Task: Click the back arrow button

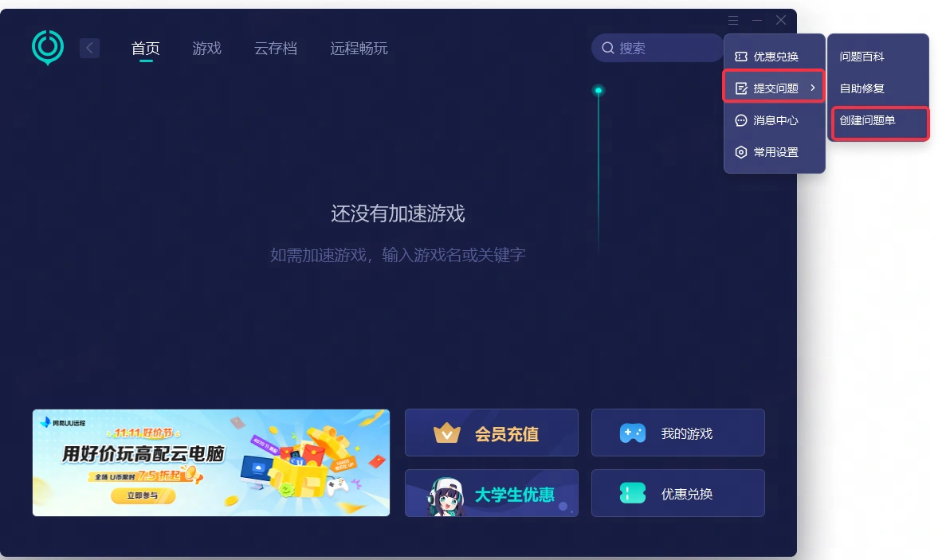Action: tap(89, 48)
